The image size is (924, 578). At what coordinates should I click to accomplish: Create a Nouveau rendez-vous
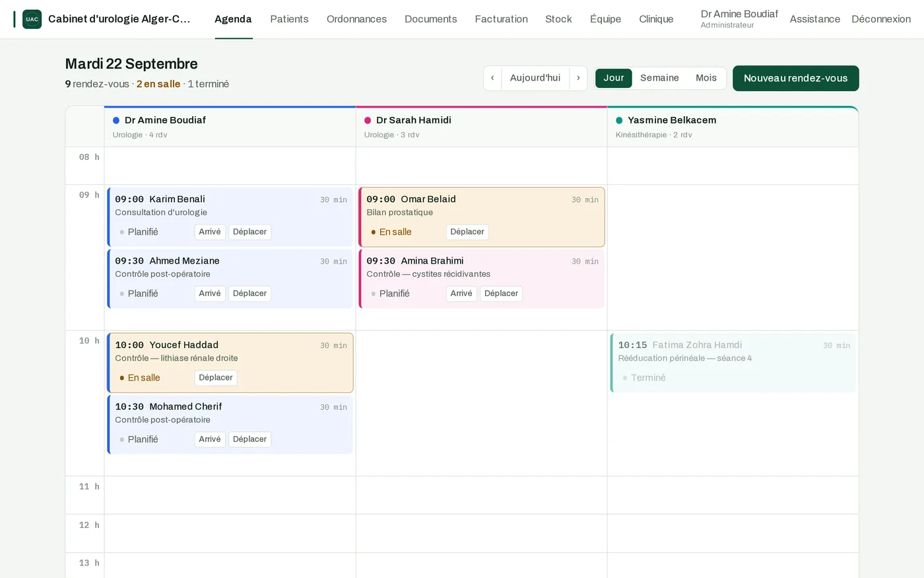point(795,78)
